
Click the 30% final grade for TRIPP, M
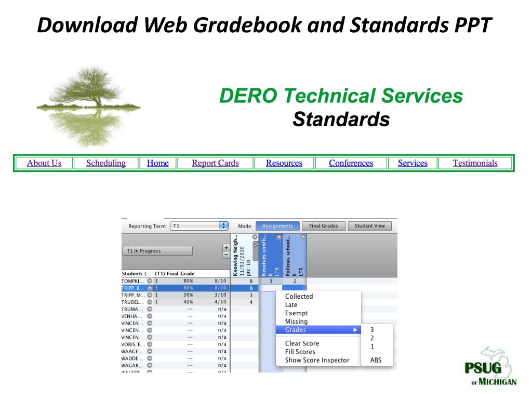pos(188,295)
